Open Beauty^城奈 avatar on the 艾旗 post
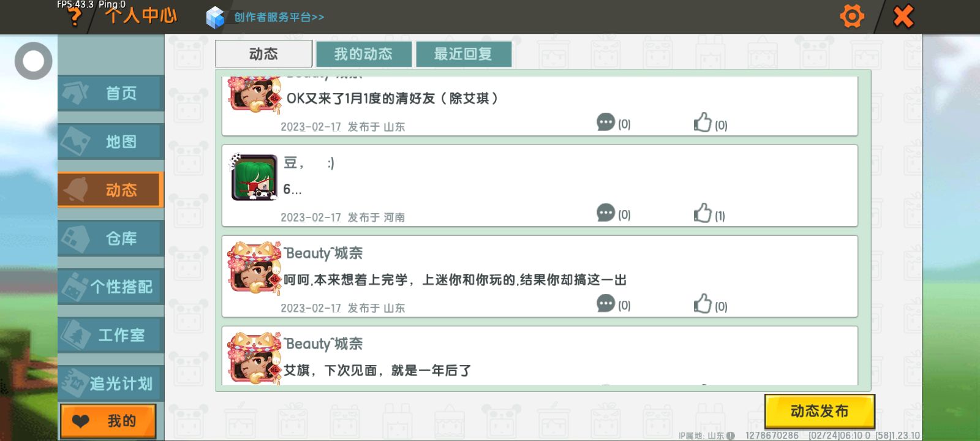 tap(254, 358)
